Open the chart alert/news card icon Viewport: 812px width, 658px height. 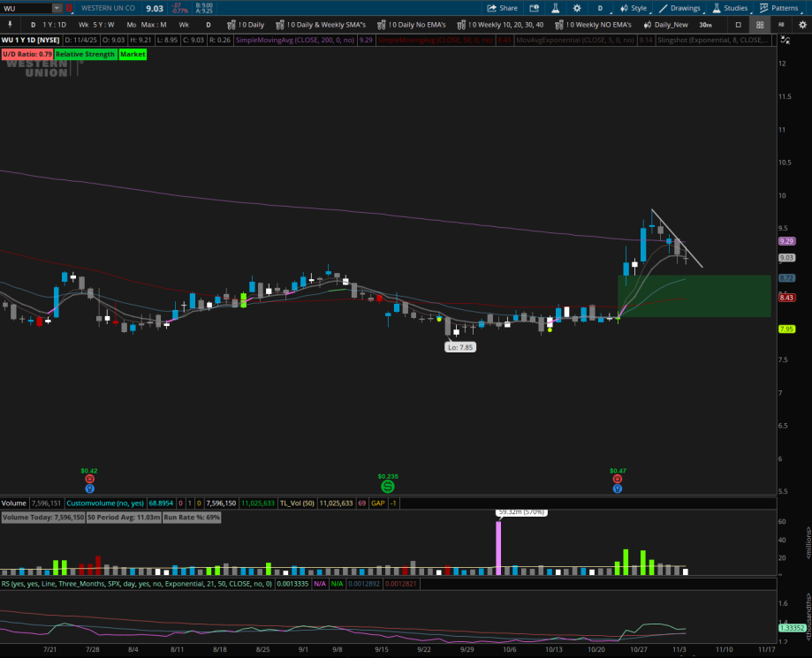coord(534,8)
